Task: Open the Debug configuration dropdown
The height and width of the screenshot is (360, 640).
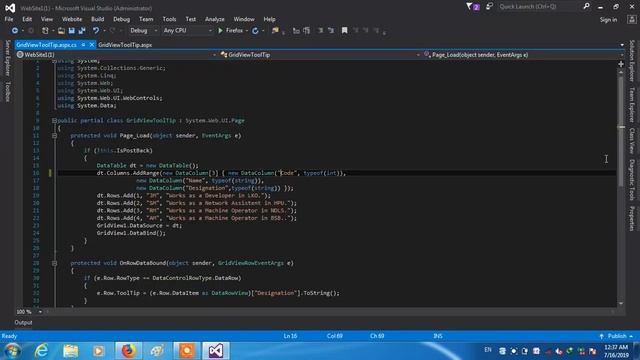Action: pos(144,31)
